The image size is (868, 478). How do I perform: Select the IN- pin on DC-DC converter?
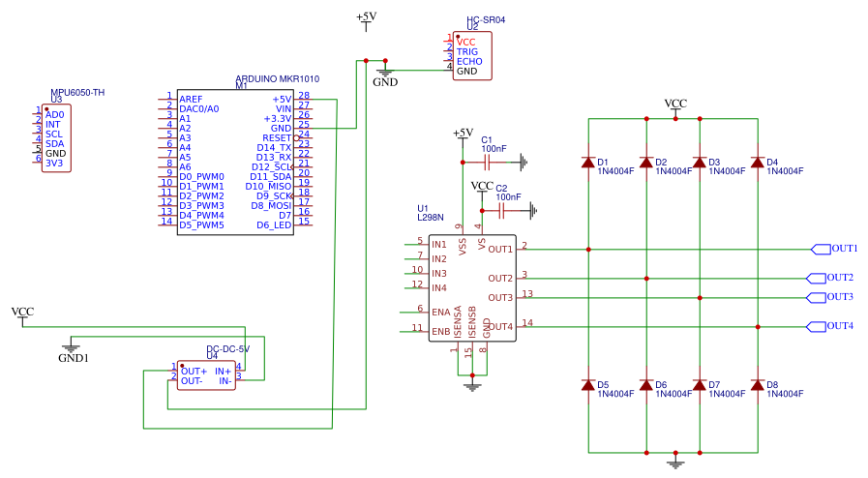point(224,381)
